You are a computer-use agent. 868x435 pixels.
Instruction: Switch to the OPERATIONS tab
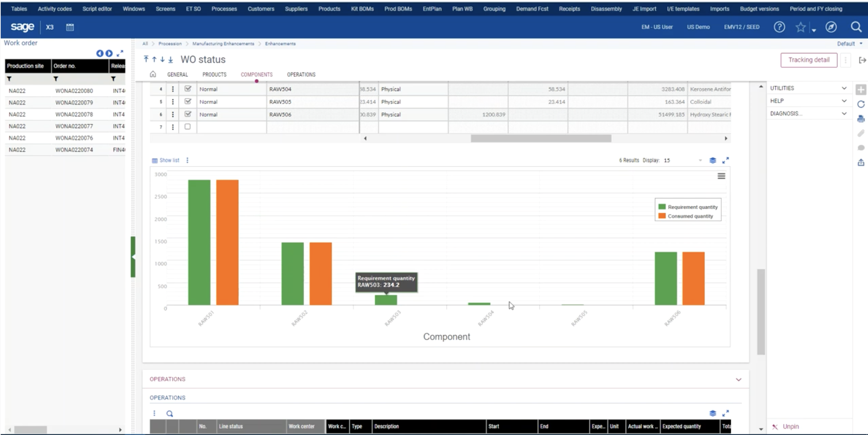[x=301, y=75]
